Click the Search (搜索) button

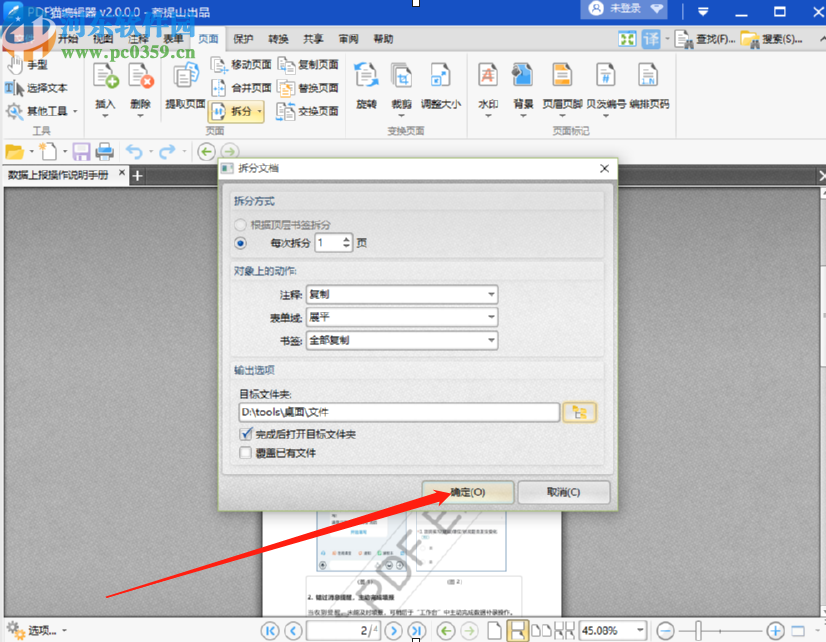(771, 39)
